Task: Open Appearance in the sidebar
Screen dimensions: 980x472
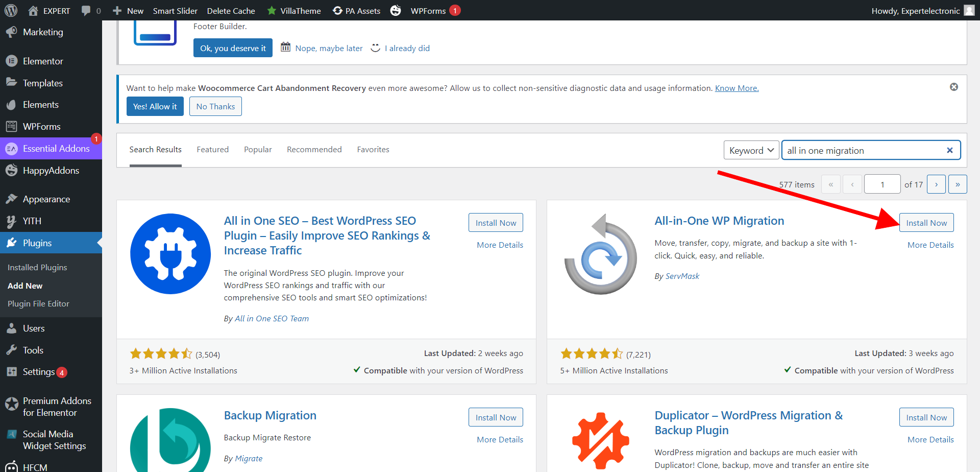Action: (x=51, y=199)
